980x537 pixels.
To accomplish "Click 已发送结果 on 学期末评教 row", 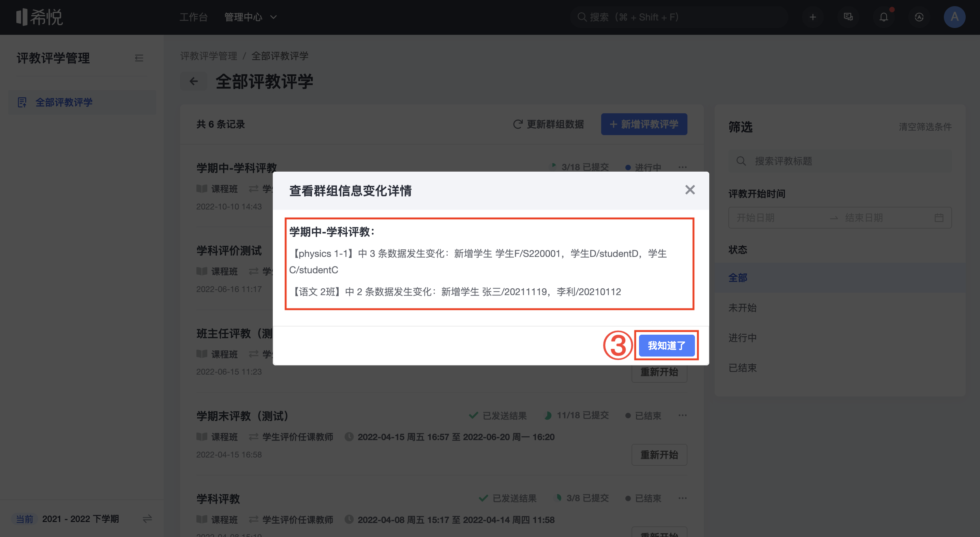I will tap(498, 415).
